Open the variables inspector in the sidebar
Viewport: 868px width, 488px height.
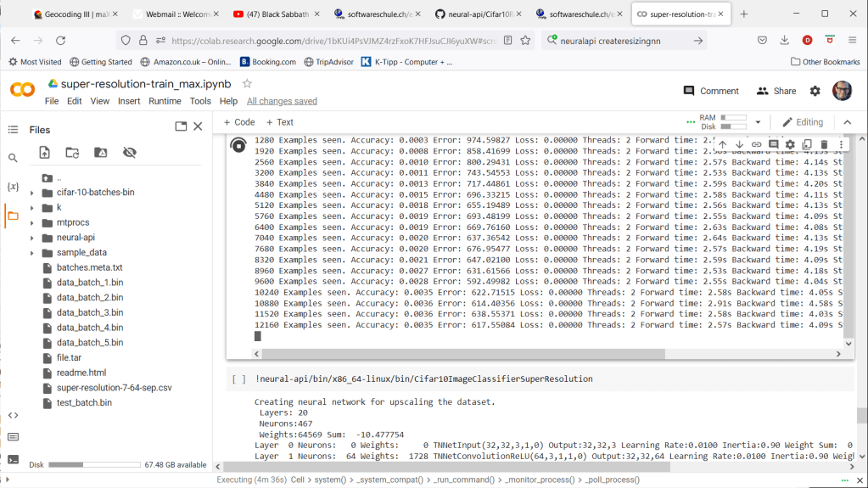coord(13,187)
